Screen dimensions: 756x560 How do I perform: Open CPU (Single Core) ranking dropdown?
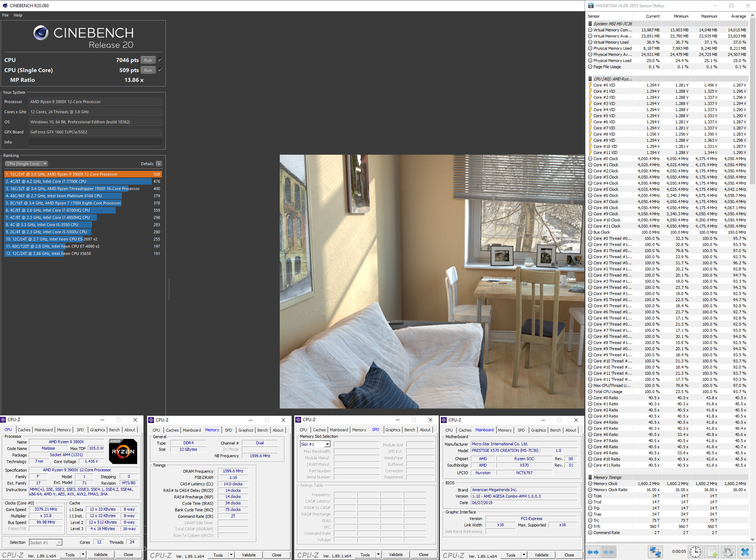pos(26,164)
